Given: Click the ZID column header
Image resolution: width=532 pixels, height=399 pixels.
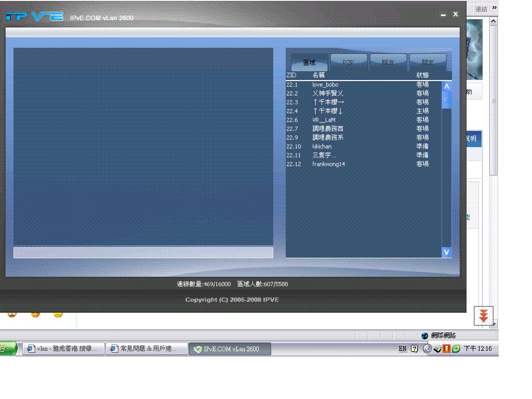Looking at the screenshot, I should [x=291, y=75].
